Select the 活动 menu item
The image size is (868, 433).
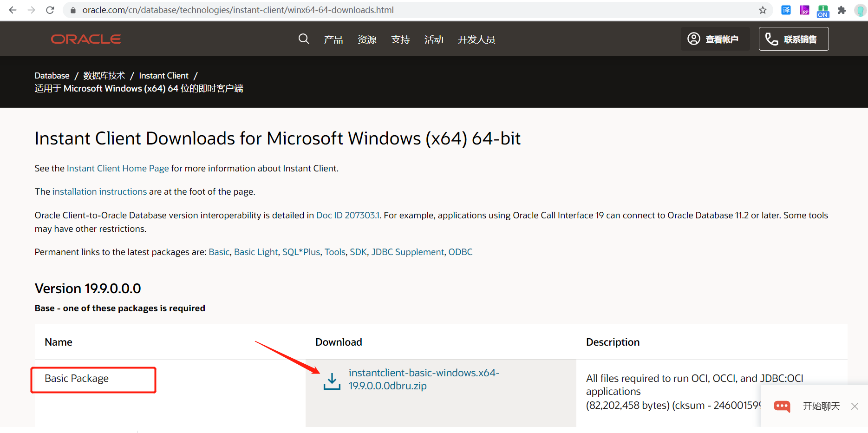point(433,39)
